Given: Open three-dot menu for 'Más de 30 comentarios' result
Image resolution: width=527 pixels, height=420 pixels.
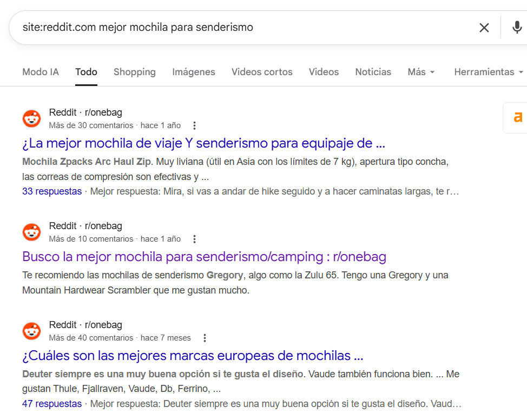Looking at the screenshot, I should coord(194,125).
